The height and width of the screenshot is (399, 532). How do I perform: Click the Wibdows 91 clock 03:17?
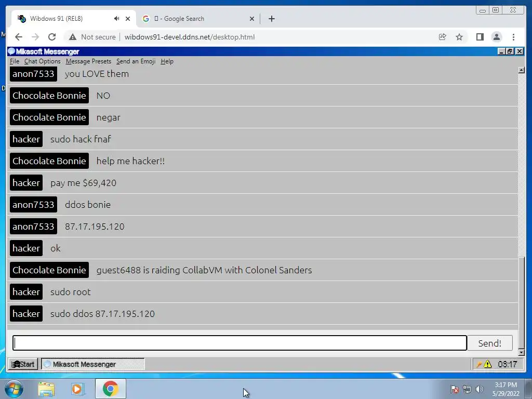click(x=507, y=364)
